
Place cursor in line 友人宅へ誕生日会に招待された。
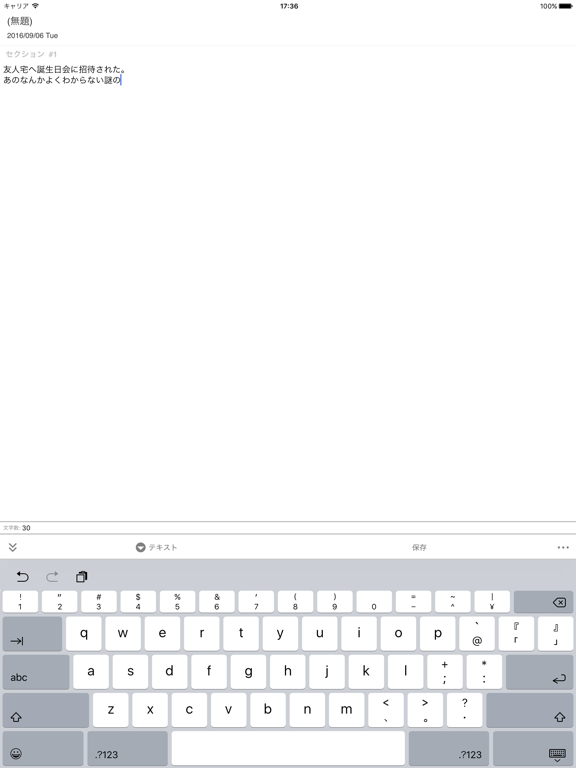pyautogui.click(x=65, y=70)
